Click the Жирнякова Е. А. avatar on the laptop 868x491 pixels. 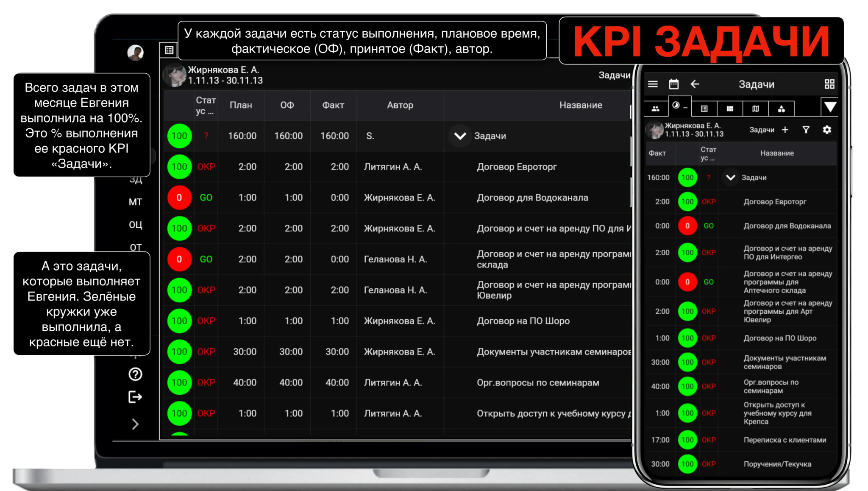[174, 75]
